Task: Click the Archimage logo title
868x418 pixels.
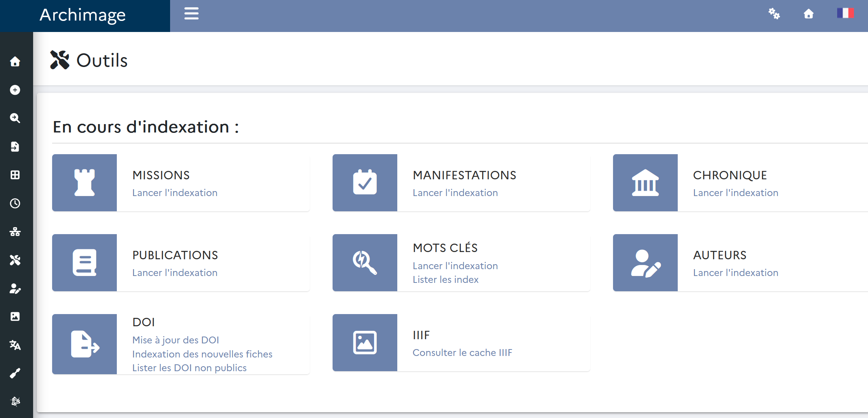Action: coord(83,15)
